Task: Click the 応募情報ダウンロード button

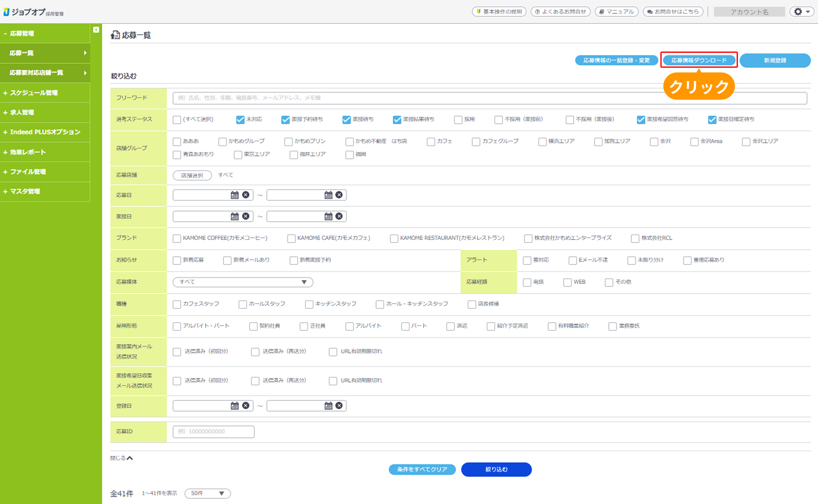Action: click(699, 60)
